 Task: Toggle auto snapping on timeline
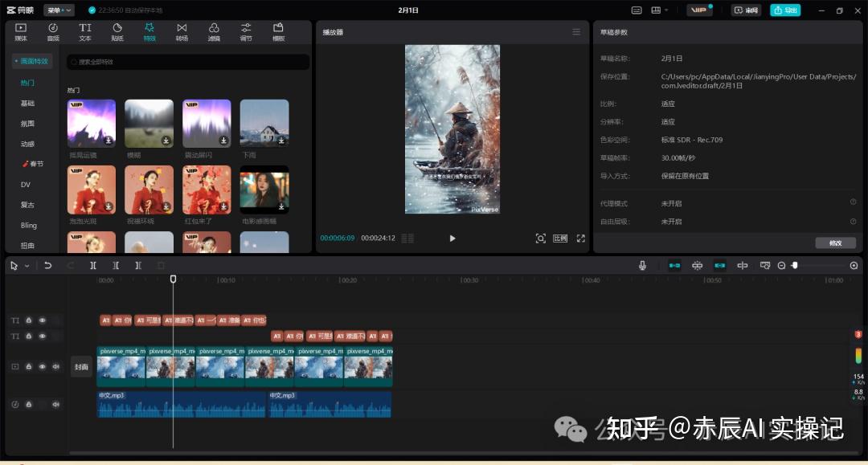(x=697, y=265)
